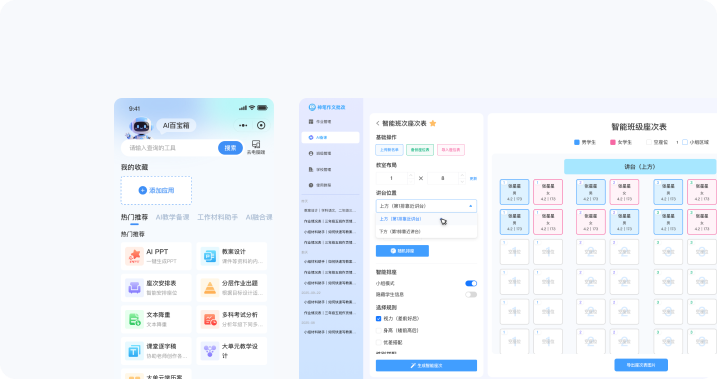Open the 教案设计 tool icon
Screen dimensions: 717x379
[x=210, y=256]
